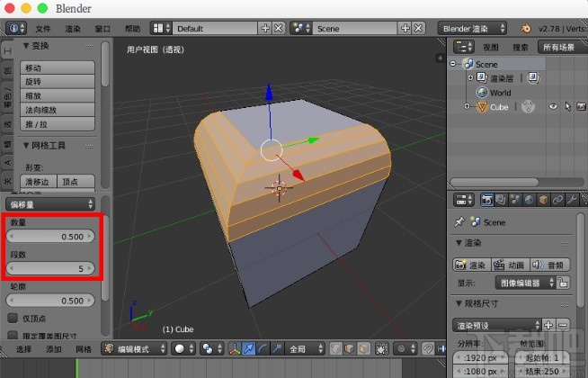The height and width of the screenshot is (378, 588).
Task: Click the 缩放 scale button
Action: pos(58,95)
